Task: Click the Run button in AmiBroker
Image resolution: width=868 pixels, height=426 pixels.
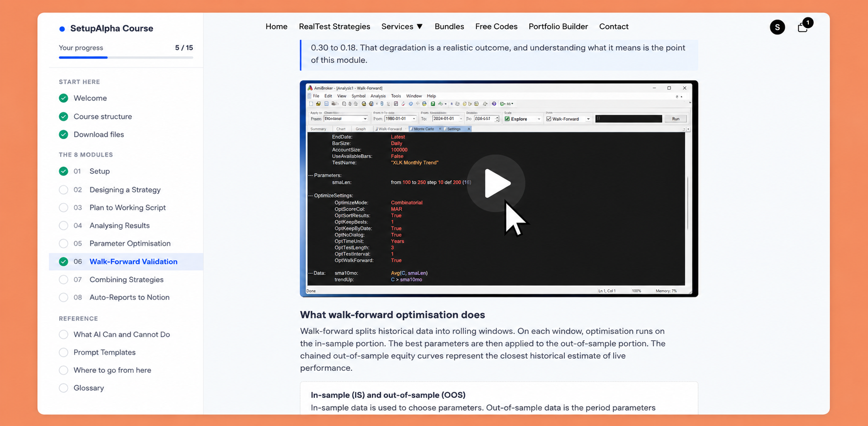Action: coord(675,119)
